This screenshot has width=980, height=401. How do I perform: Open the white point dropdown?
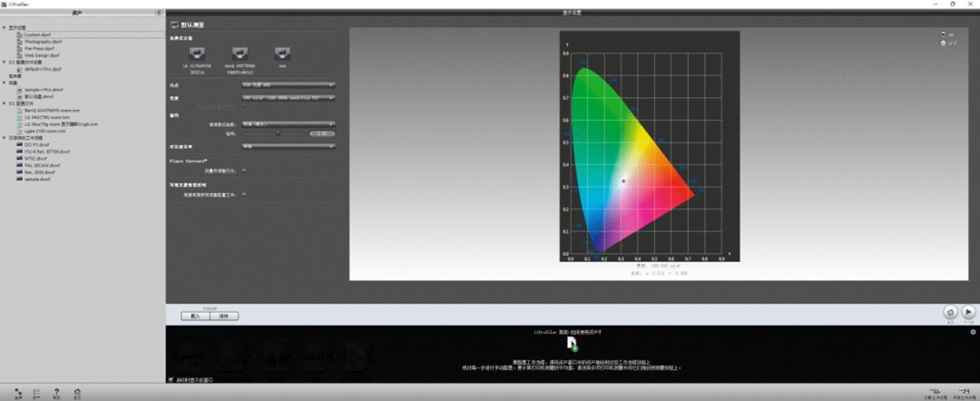(289, 85)
